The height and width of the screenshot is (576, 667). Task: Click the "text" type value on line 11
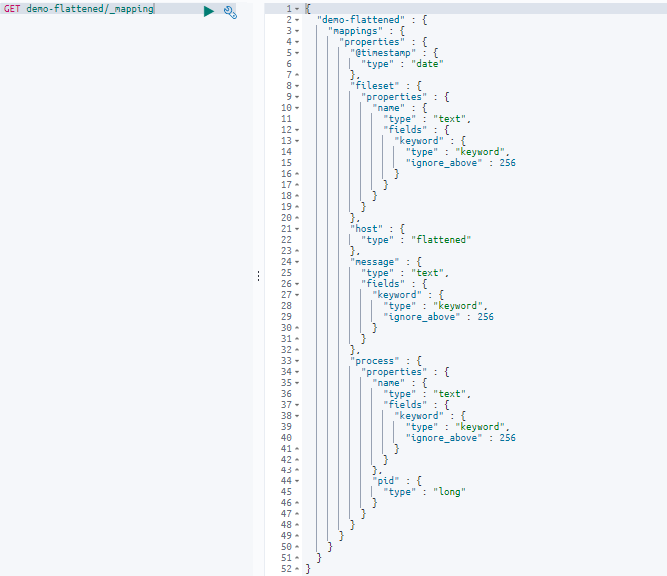[449, 119]
